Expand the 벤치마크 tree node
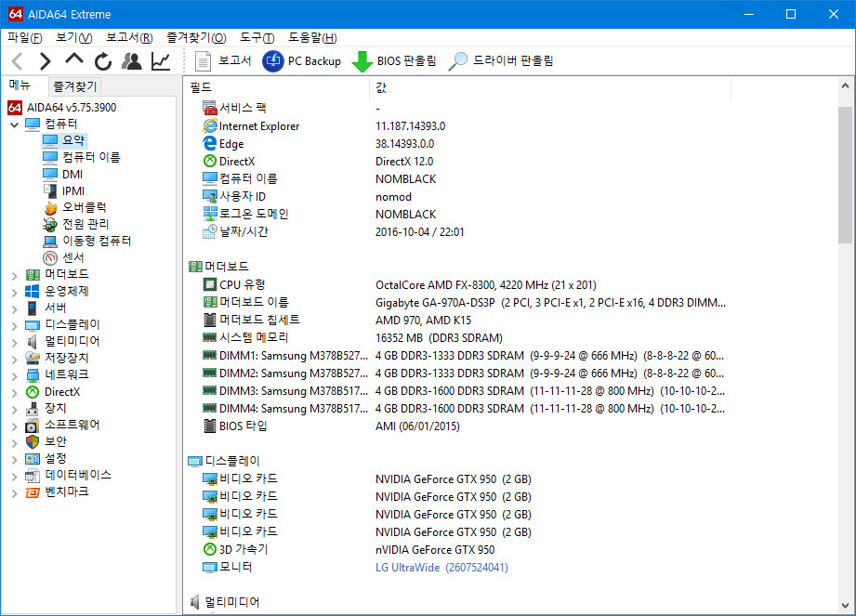This screenshot has height=616, width=856. click(x=14, y=493)
